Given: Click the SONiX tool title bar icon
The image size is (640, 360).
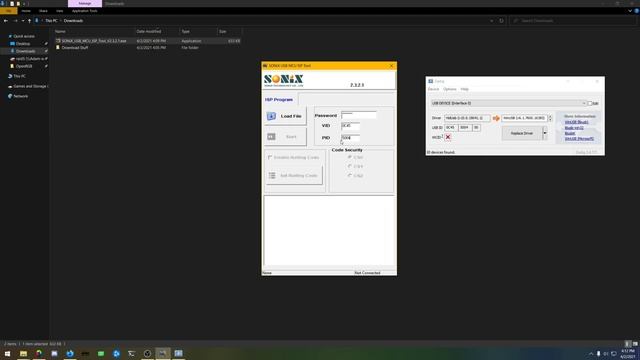Looking at the screenshot, I should pos(265,65).
